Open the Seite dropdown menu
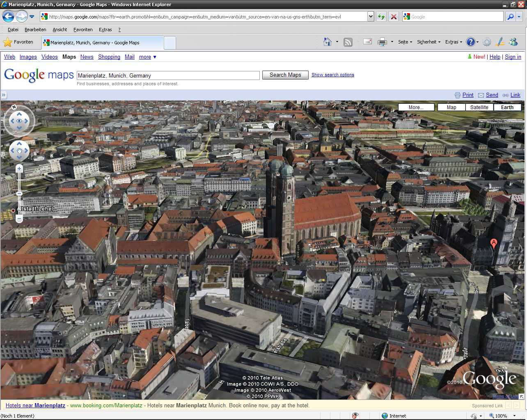 click(405, 42)
